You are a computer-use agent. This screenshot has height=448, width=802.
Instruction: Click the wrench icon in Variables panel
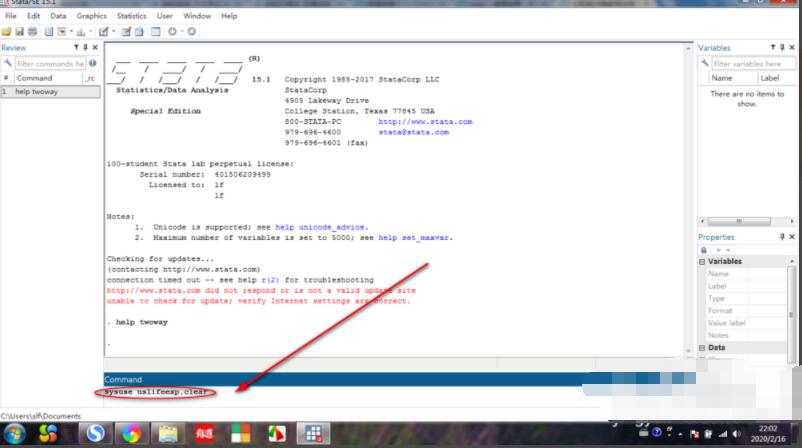click(704, 63)
